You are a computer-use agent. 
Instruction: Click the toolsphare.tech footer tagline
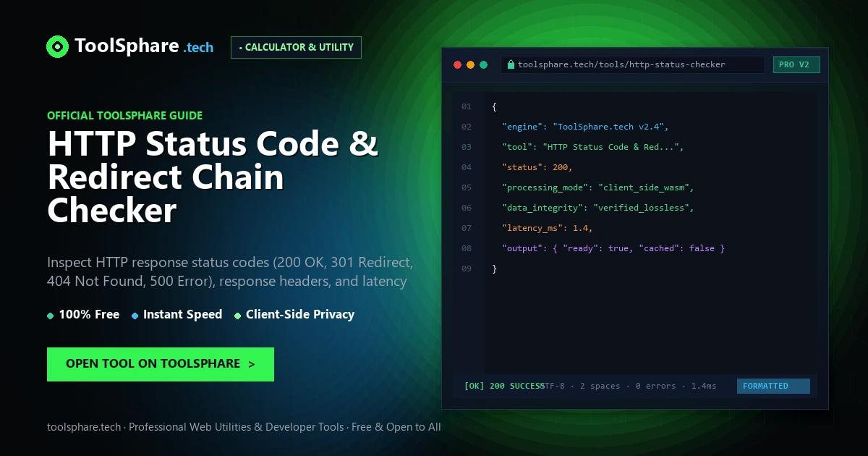[244, 427]
